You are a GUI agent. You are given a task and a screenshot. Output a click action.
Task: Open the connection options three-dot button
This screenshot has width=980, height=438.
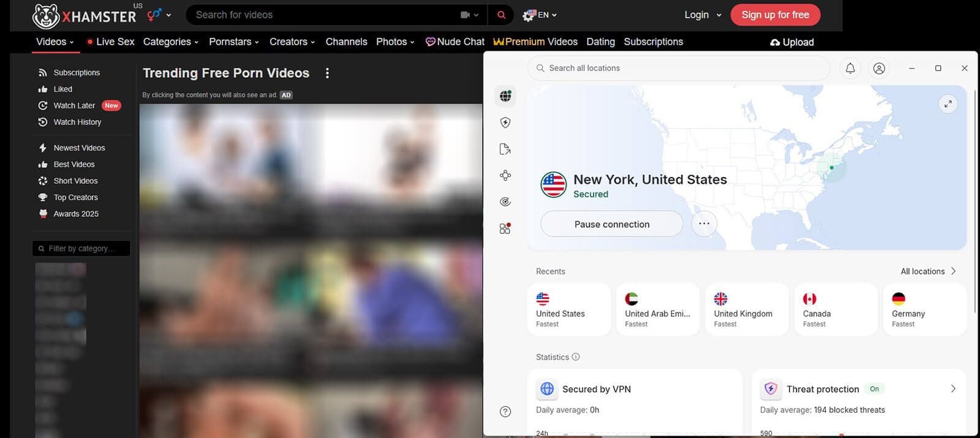704,224
